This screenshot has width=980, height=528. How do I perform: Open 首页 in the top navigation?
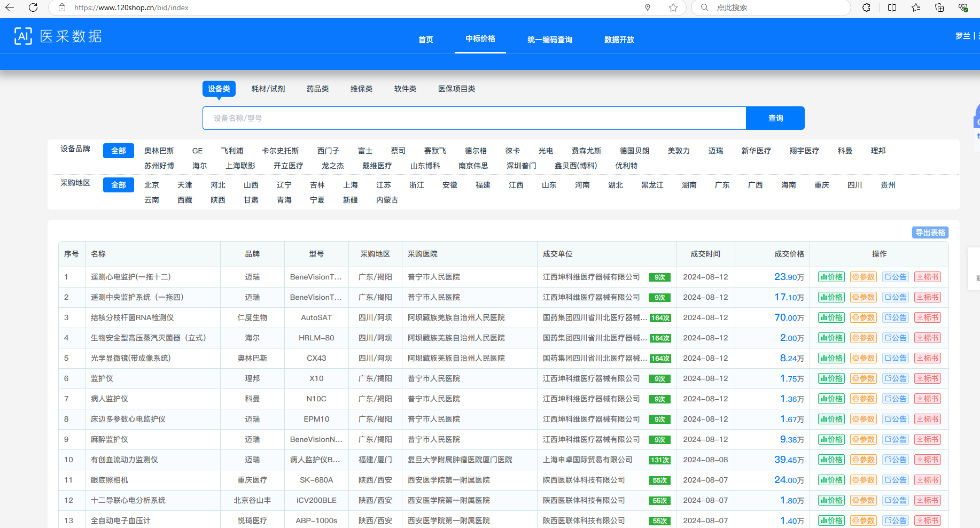[x=426, y=40]
